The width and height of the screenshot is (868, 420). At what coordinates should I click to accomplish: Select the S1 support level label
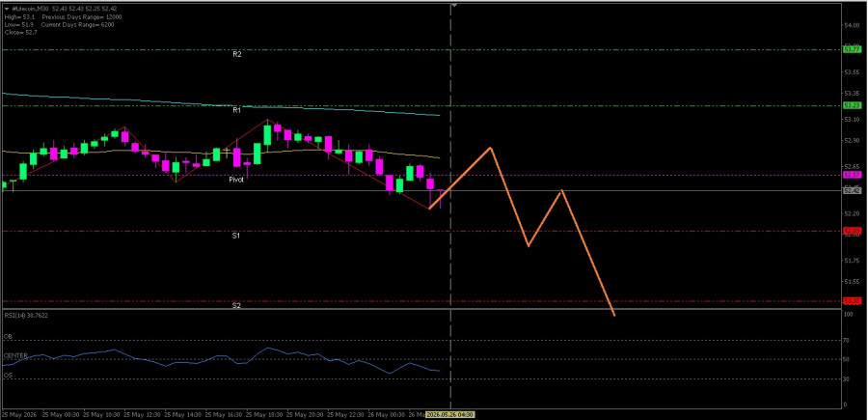[236, 236]
